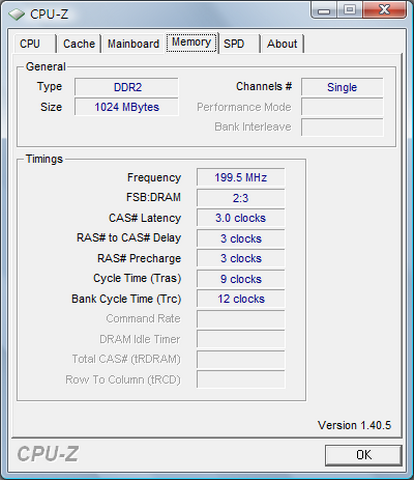
Task: Click the CAS# Latency label
Action: pyautogui.click(x=145, y=218)
